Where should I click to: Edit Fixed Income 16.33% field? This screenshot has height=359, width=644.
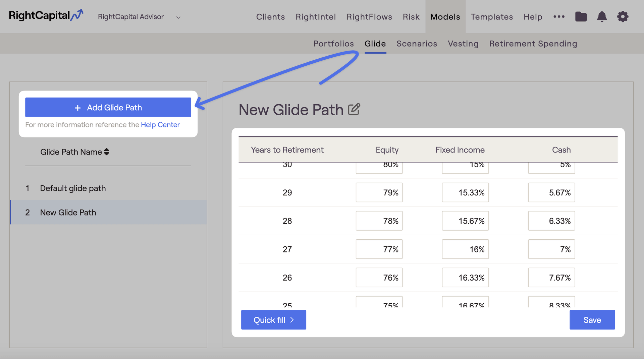[x=465, y=278]
